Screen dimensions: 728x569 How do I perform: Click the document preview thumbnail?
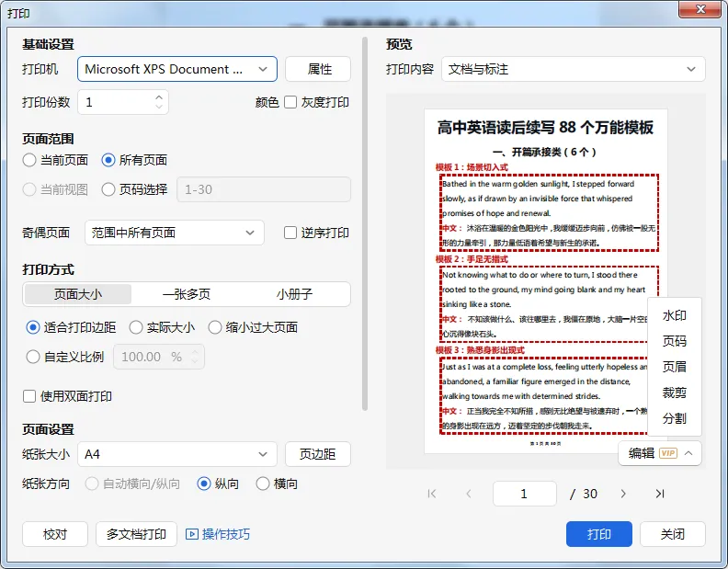click(x=546, y=281)
